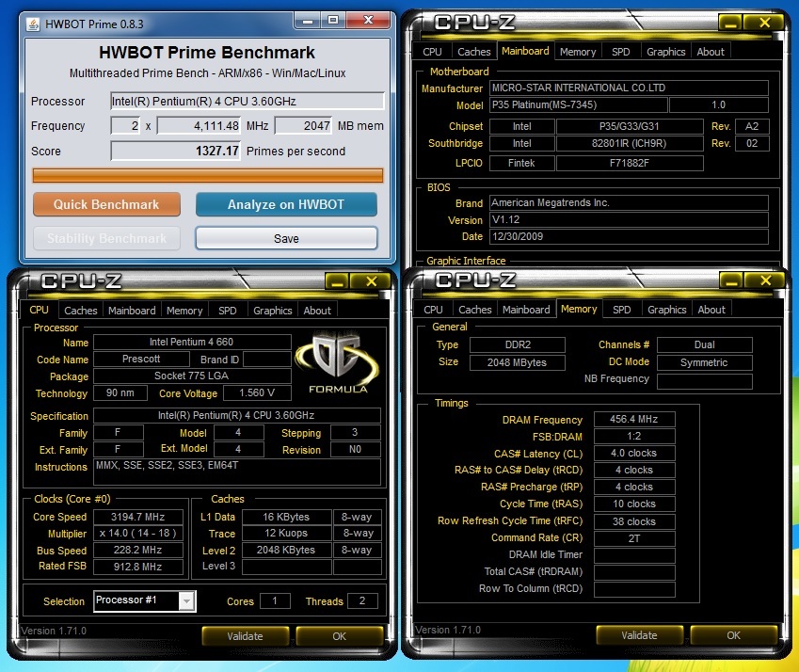This screenshot has height=672, width=799.
Task: Close the CPU-Z Memory window
Action: click(765, 280)
